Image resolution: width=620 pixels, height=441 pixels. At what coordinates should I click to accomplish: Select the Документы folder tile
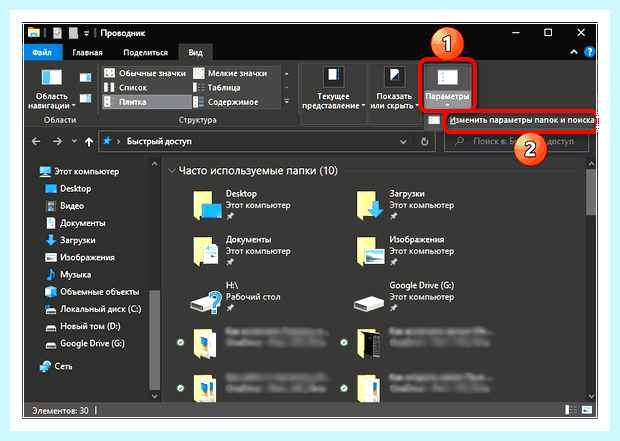click(x=242, y=250)
